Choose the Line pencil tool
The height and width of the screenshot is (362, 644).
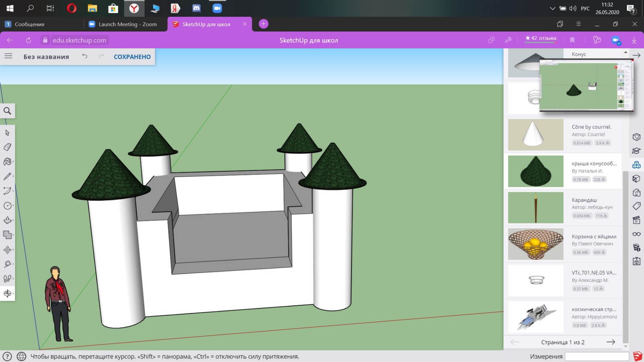[7, 176]
